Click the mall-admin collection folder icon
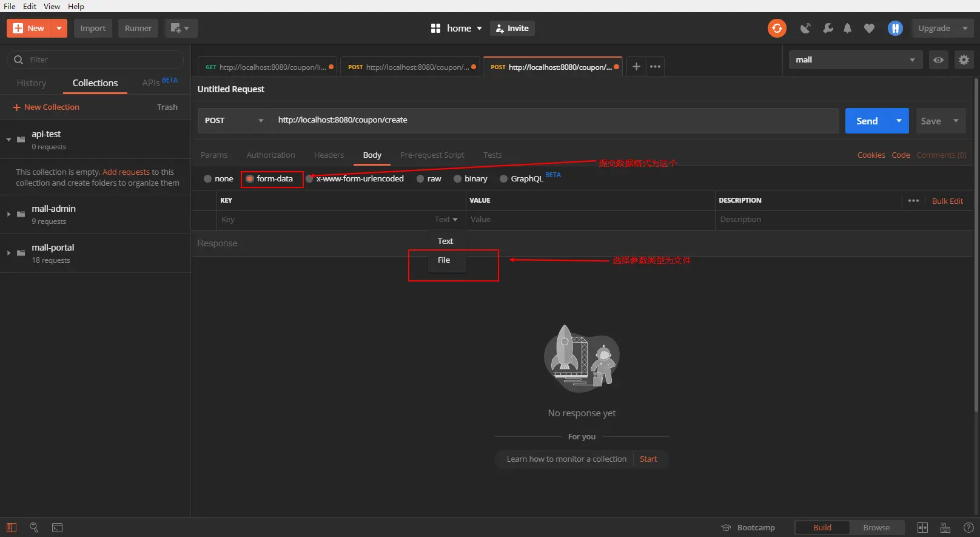This screenshot has height=537, width=980. (x=21, y=214)
